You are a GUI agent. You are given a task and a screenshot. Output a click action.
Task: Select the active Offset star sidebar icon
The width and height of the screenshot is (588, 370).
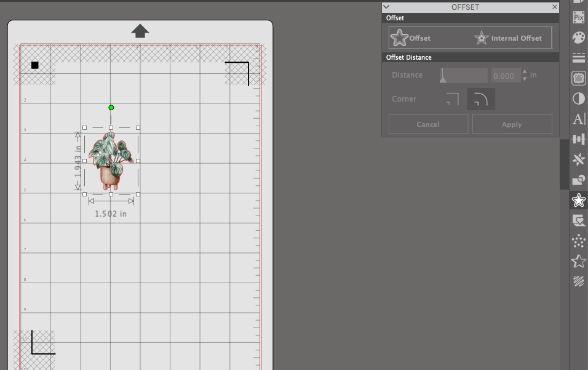coord(579,200)
